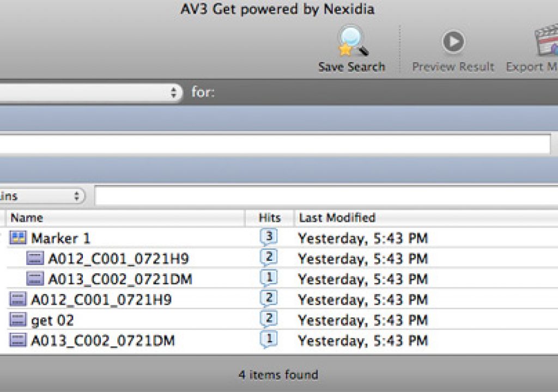
Task: Select A012_C001_0721H9 nested under Marker 1
Action: [279, 258]
